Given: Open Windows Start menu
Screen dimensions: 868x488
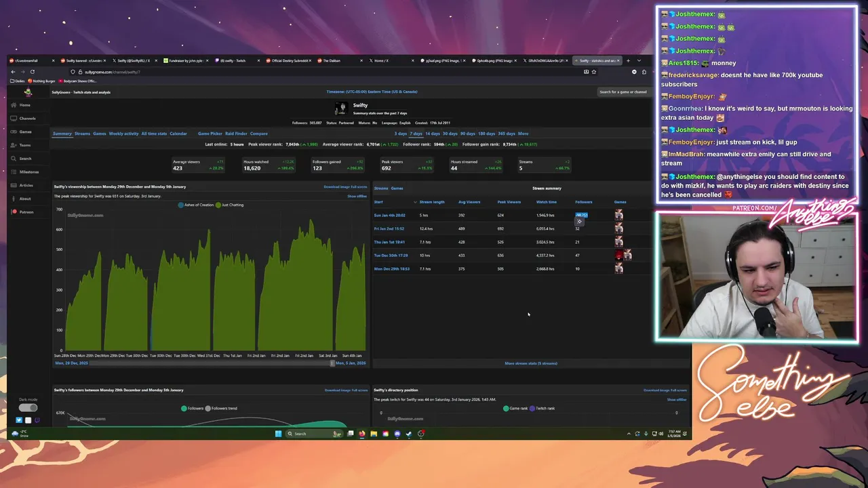Looking at the screenshot, I should point(278,434).
